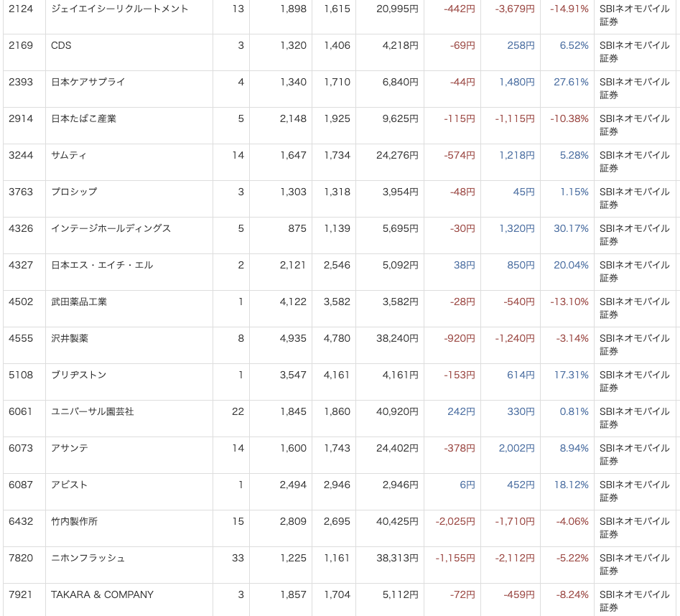Click 竹内製作所 company name

point(74,521)
